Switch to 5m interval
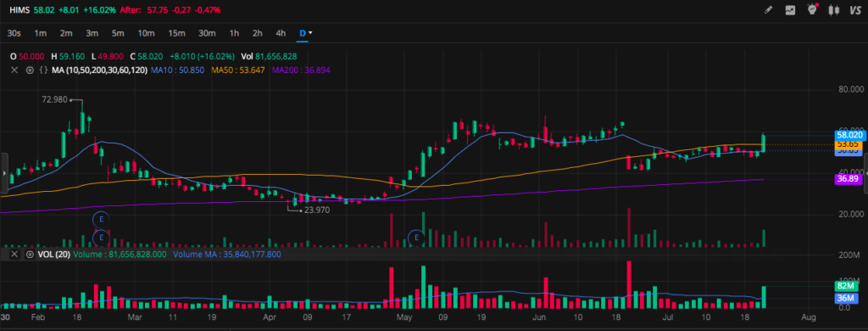Viewport: 868px width, 331px height. (x=118, y=33)
